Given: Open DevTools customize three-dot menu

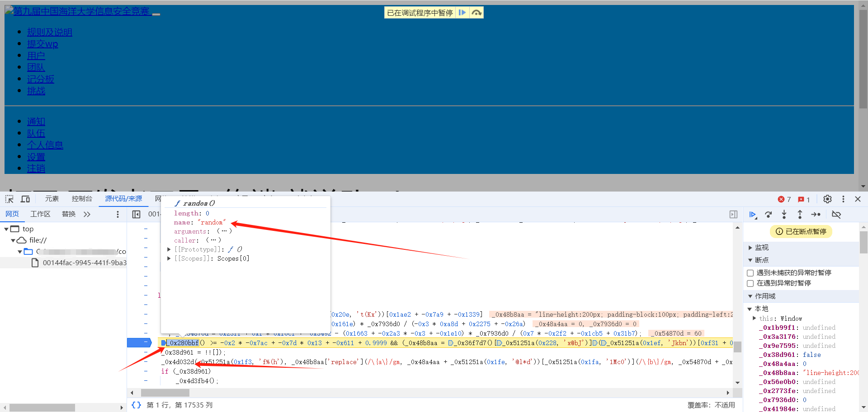Looking at the screenshot, I should tap(843, 199).
